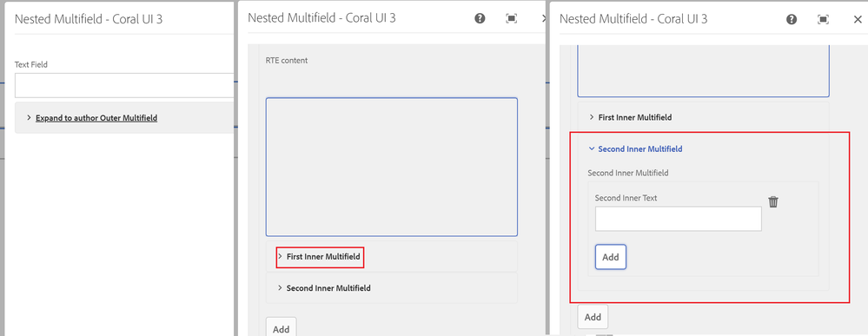Viewport: 868px width, 336px height.
Task: Click the outer Add button in right dialog
Action: 593,317
